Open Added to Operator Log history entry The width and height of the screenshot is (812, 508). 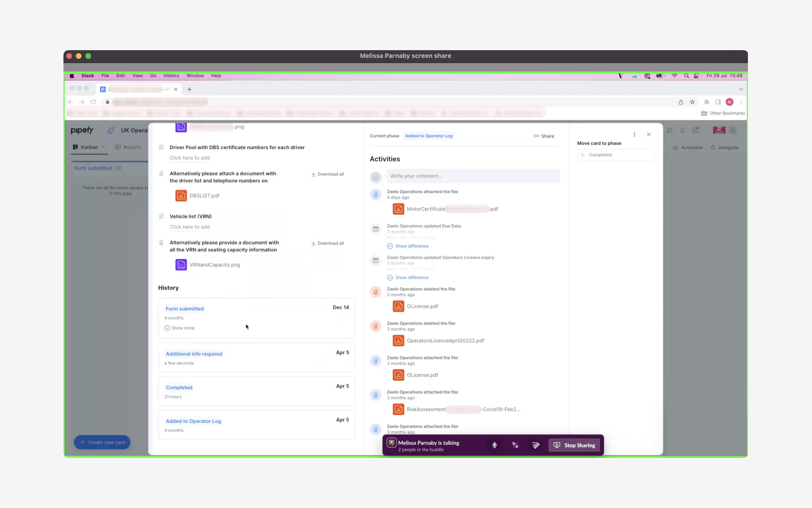tap(193, 421)
